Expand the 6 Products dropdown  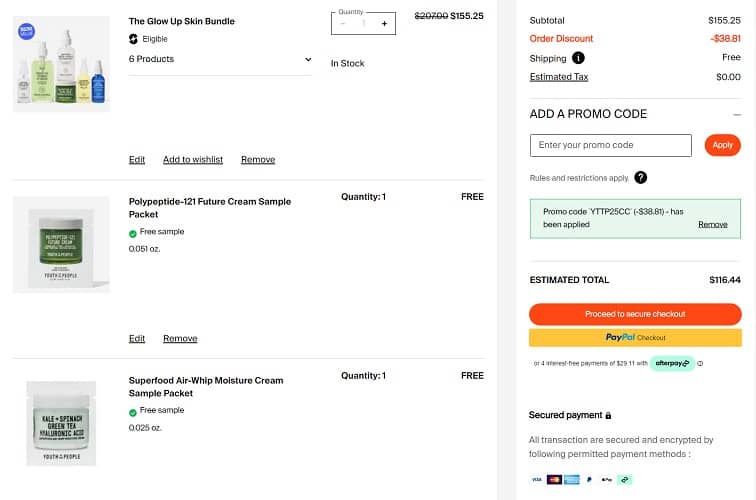pyautogui.click(x=307, y=59)
